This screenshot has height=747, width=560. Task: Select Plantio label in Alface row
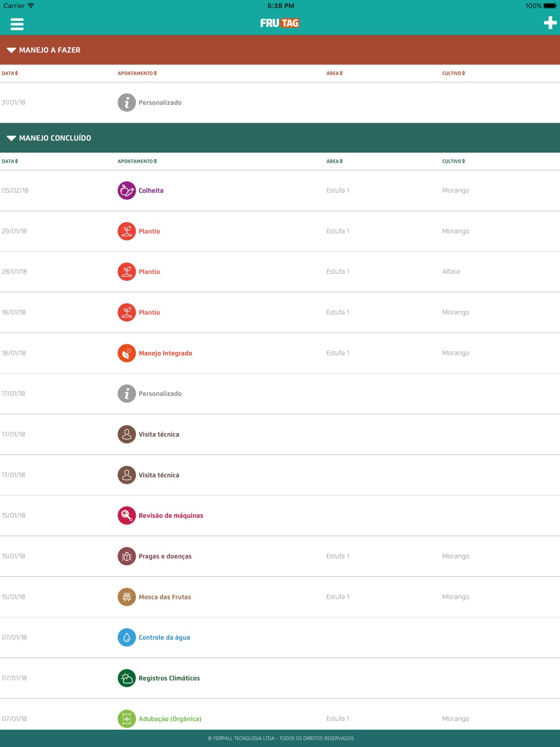(149, 272)
